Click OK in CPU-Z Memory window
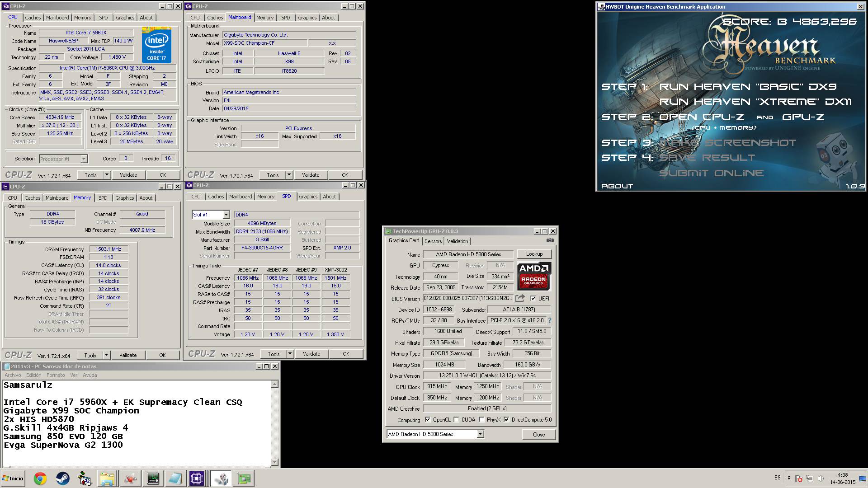Screen dimensions: 868x488 [x=162, y=355]
